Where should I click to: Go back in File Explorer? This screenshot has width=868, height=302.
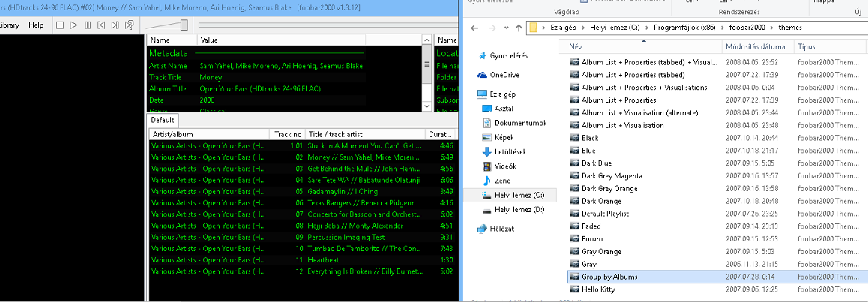pos(474,28)
